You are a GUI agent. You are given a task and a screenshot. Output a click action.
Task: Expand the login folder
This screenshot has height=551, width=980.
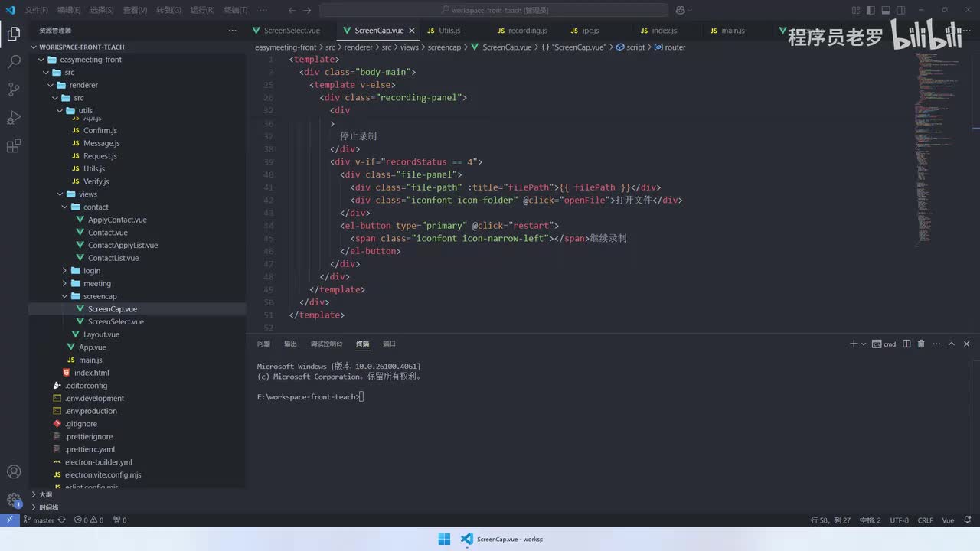tap(92, 271)
